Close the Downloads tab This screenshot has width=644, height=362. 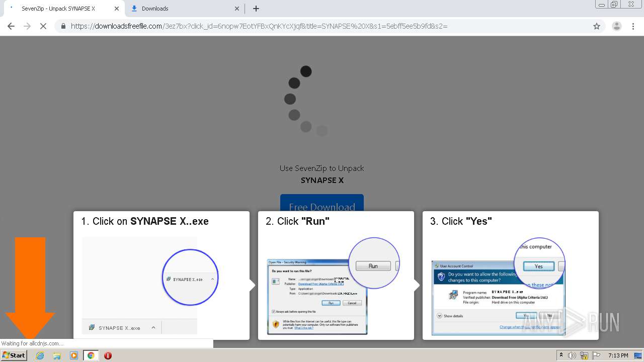[237, 9]
